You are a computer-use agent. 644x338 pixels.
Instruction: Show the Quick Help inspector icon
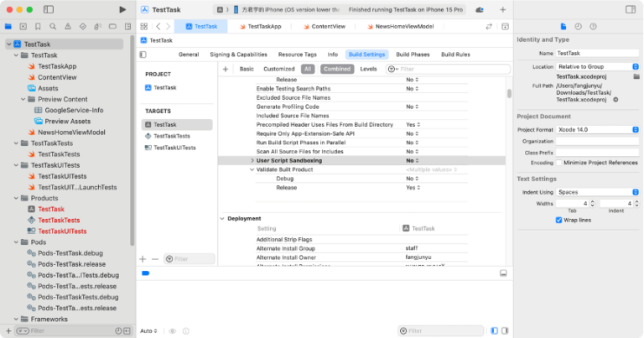[x=592, y=27]
